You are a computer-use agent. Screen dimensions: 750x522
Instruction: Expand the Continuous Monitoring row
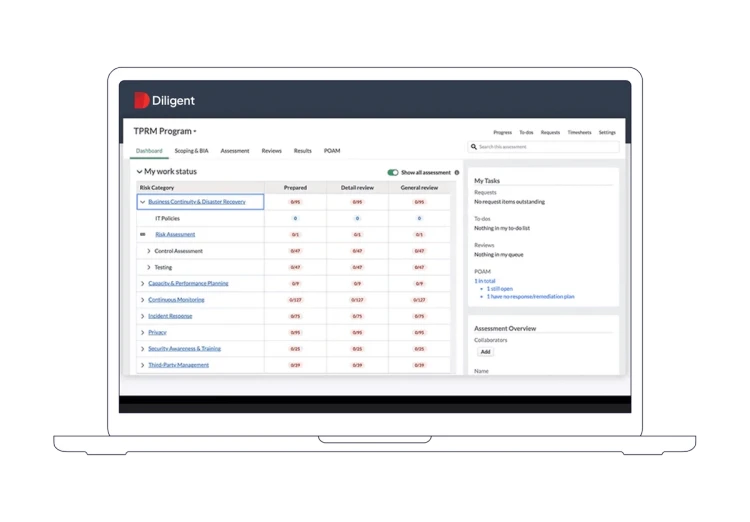(x=143, y=300)
